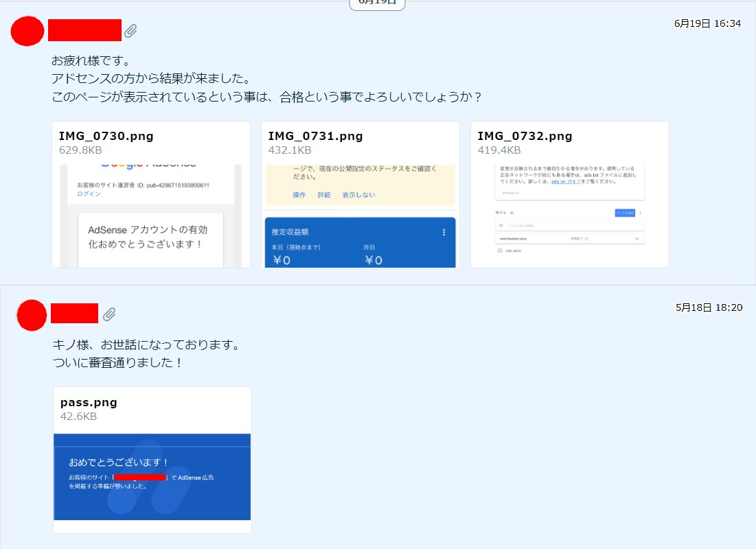Click the 6月19日 16:34 timestamp
The height and width of the screenshot is (549, 756).
(707, 23)
